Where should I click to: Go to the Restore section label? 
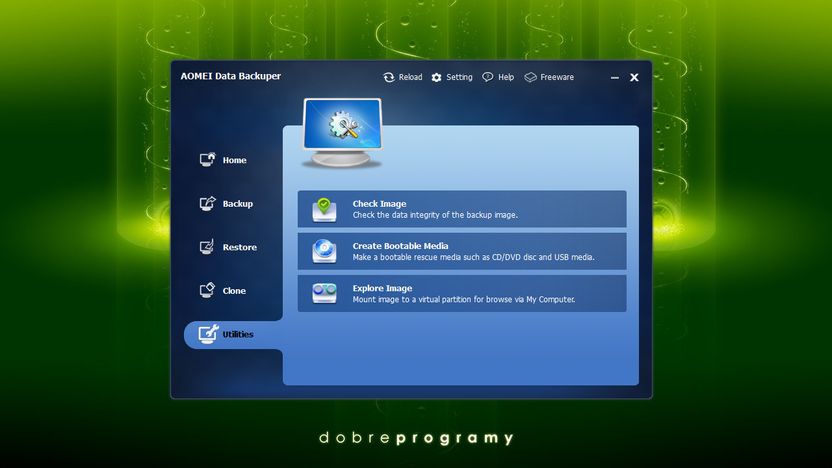[x=240, y=247]
